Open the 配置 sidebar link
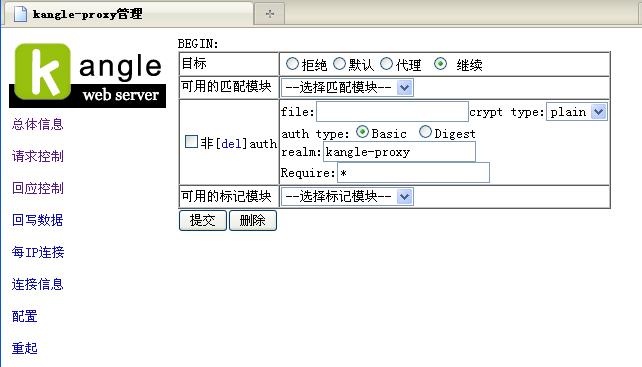This screenshot has height=367, width=642. [25, 316]
